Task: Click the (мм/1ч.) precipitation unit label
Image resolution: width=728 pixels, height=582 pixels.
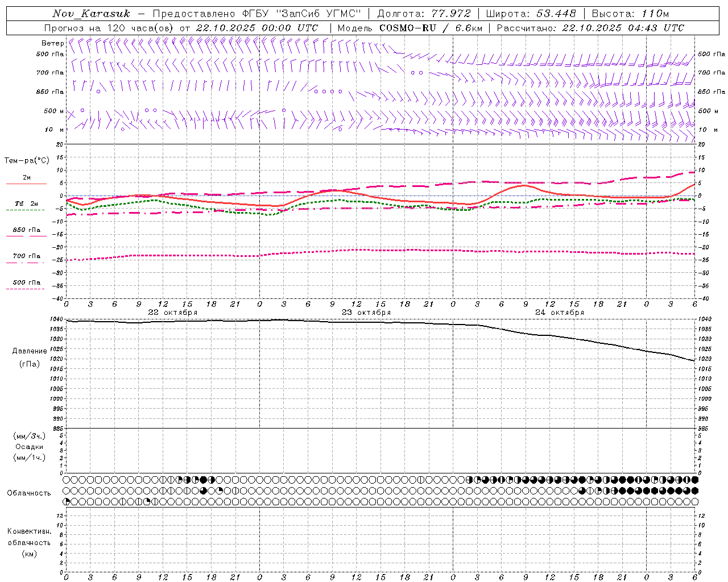Action: [30, 458]
